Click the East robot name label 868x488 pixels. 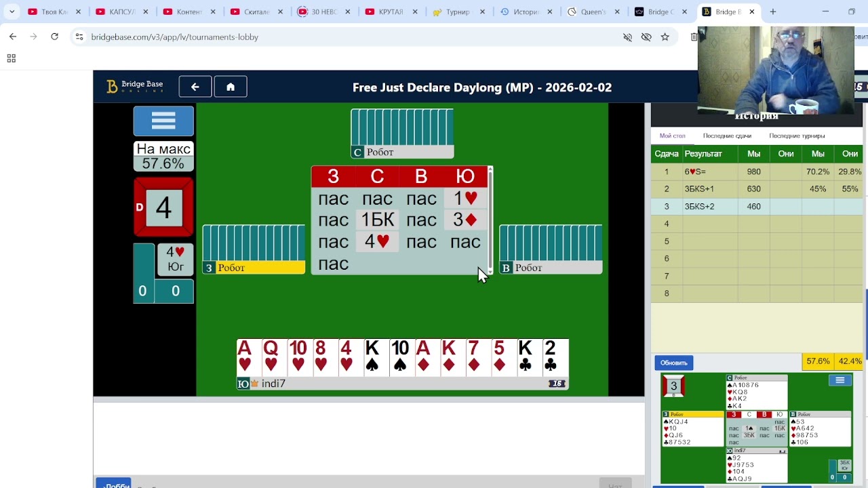[551, 268]
